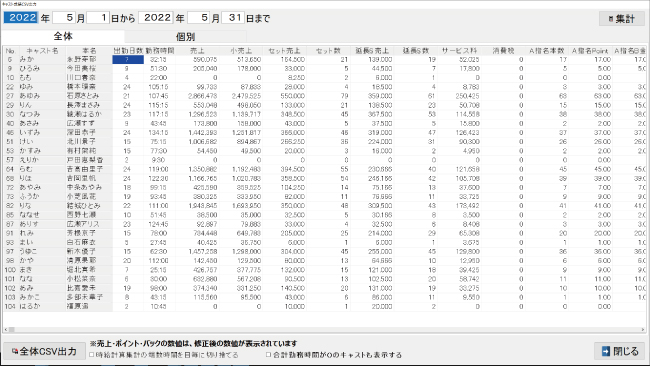Select the highlighted 出勤日数 cell for みか

(x=128, y=59)
